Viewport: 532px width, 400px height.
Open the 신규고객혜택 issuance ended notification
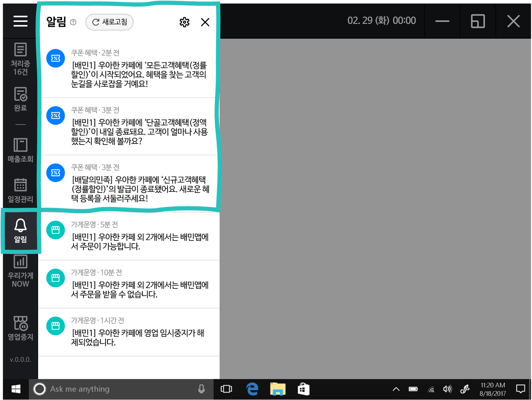point(129,184)
